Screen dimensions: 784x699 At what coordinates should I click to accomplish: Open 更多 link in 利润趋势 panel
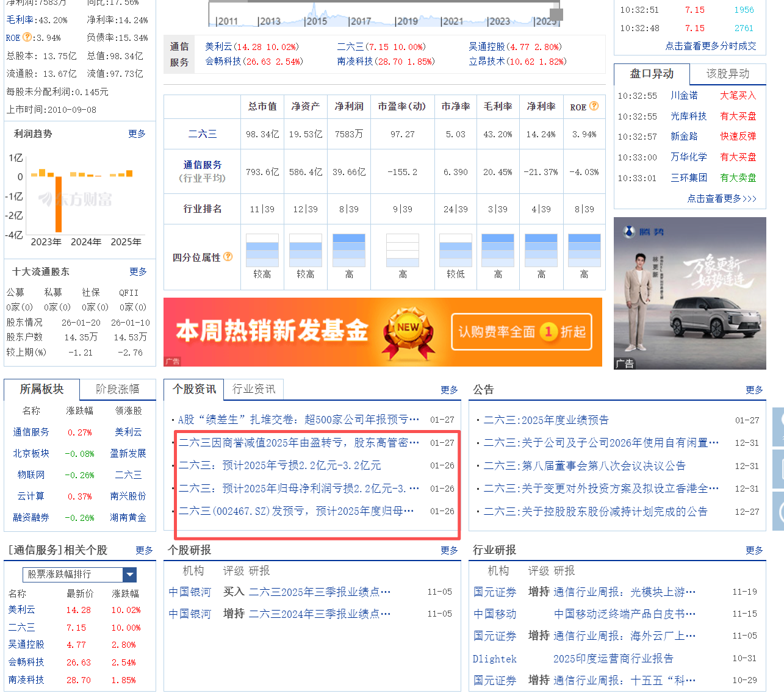(x=137, y=134)
